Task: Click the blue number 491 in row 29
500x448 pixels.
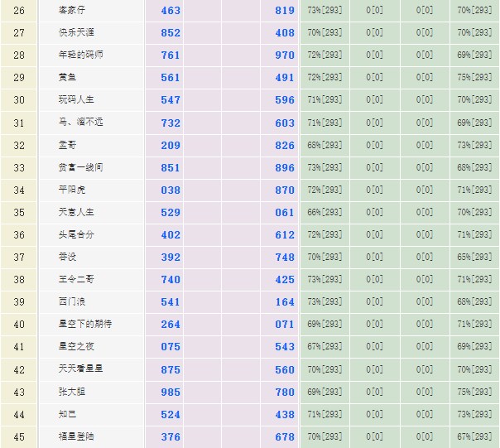Action: click(285, 78)
